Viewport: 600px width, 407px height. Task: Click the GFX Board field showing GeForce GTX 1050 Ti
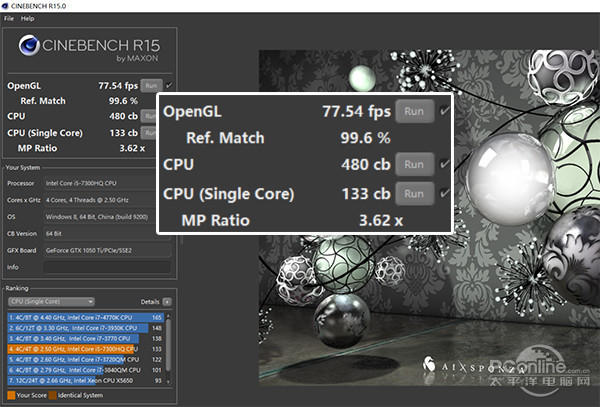tap(107, 250)
